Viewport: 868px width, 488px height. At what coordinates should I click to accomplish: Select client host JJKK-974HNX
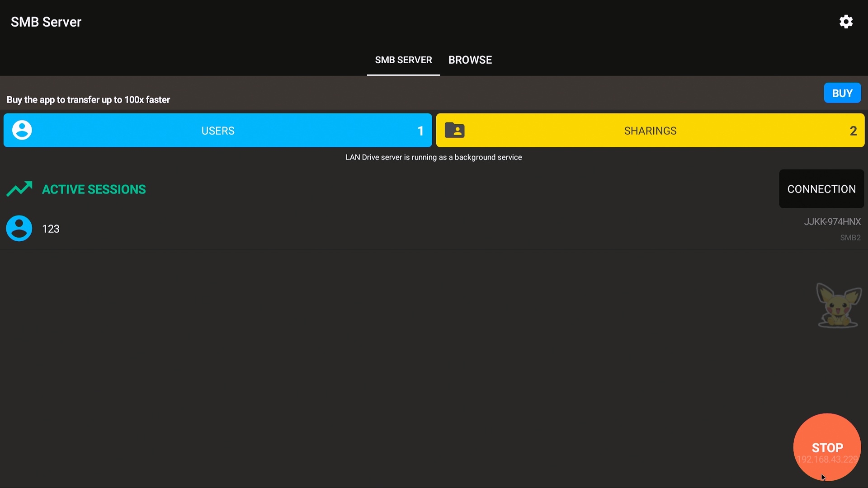coord(832,222)
